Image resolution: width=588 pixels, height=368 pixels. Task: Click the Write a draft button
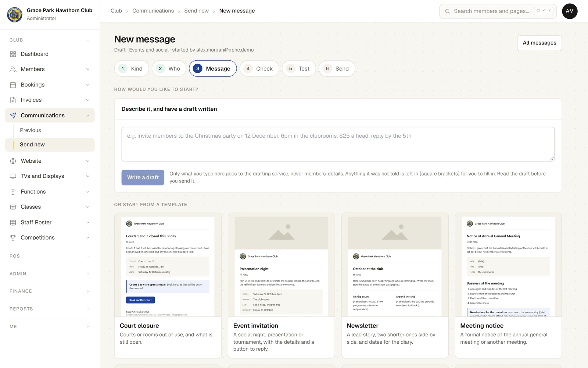(143, 177)
